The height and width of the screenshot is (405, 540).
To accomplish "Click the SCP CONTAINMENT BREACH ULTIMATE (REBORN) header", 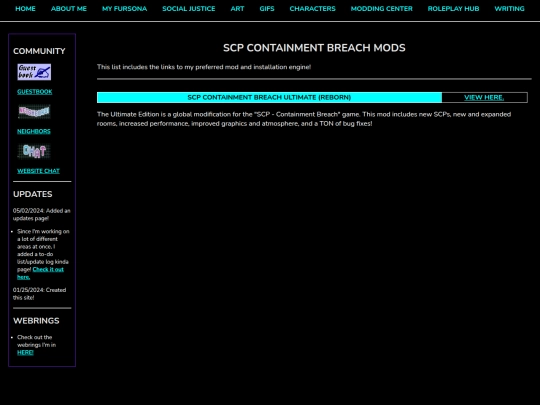I will click(x=269, y=97).
